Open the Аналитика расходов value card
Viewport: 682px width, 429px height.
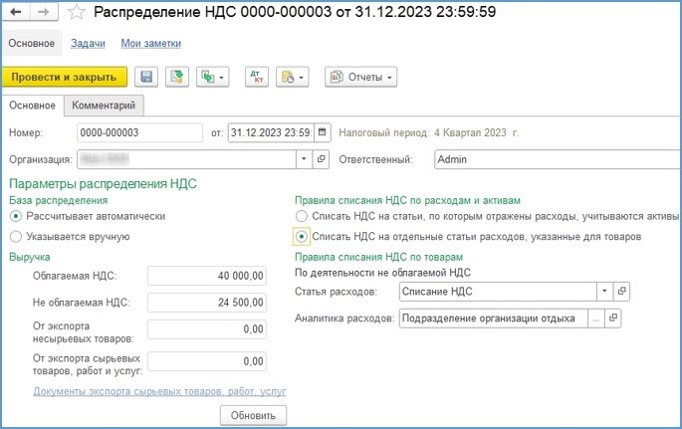pos(613,318)
